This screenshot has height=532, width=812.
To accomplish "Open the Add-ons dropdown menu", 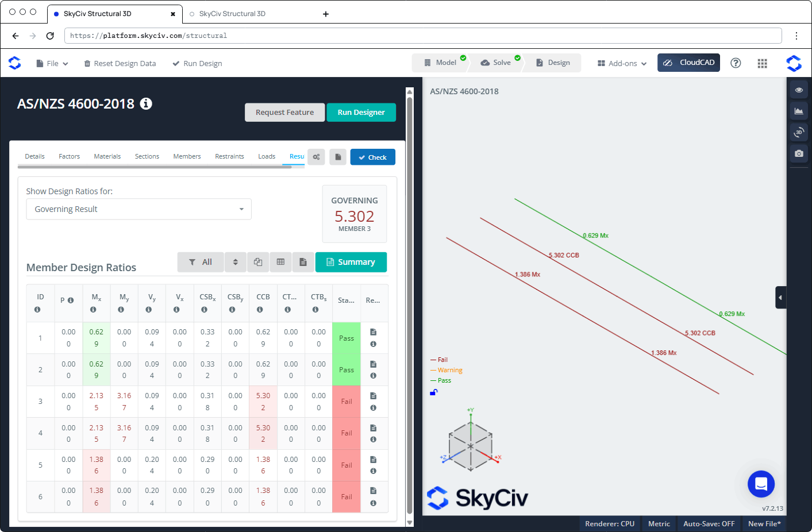I will (622, 63).
